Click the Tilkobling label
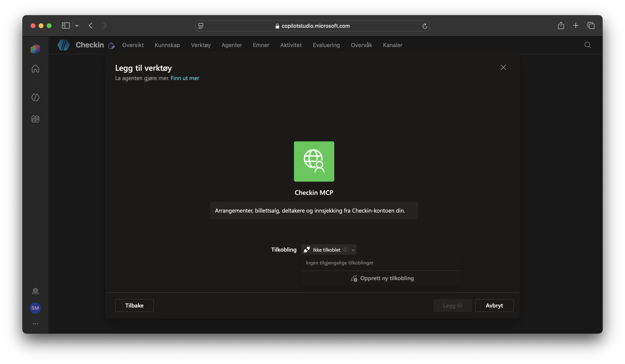 (x=284, y=250)
